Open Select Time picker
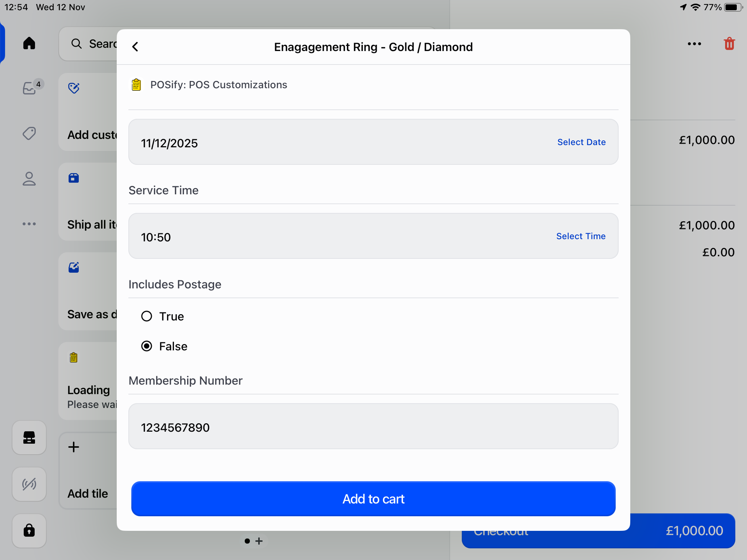 [x=581, y=236]
